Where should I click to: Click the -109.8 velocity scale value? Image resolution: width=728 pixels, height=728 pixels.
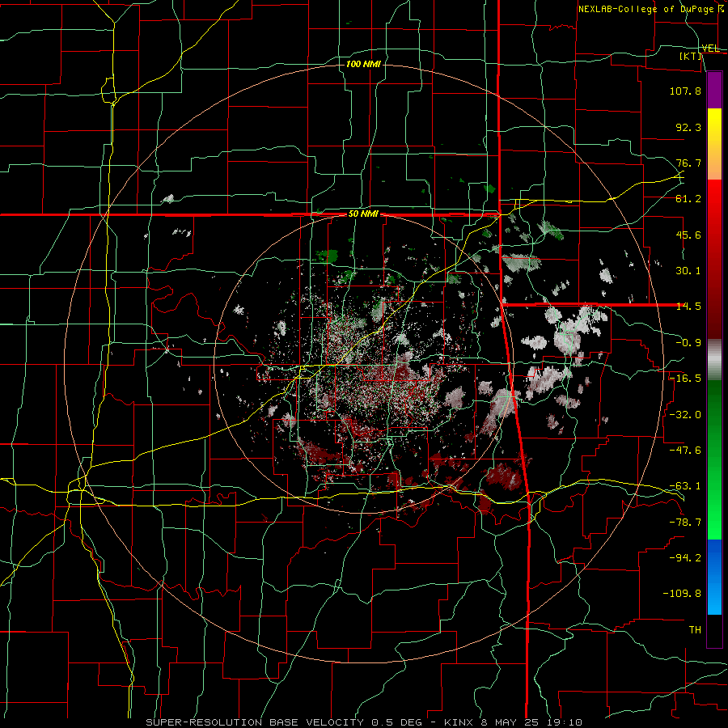coord(682,594)
